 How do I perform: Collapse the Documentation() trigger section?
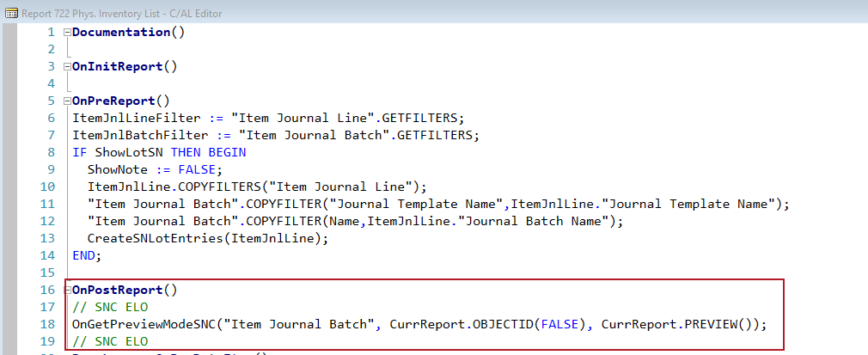[67, 32]
